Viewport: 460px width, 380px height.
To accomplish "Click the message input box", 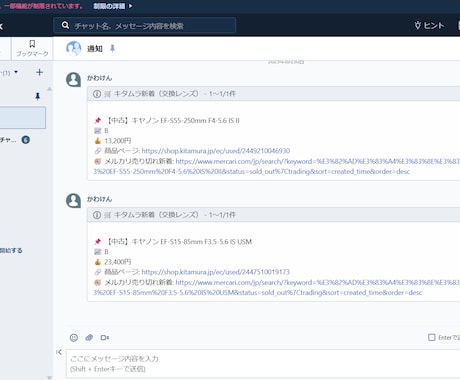I will coord(263,364).
